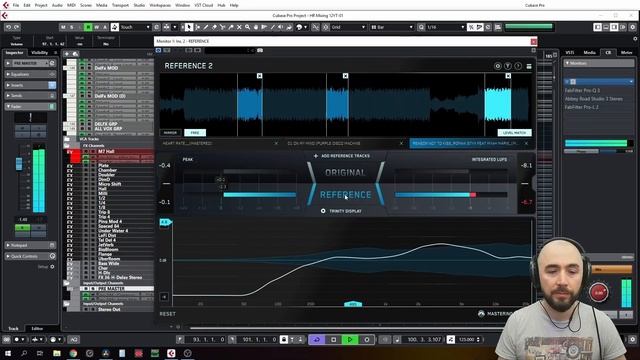Click the Record button in transport
Image resolution: width=640 pixels, height=360 pixels.
click(366, 340)
